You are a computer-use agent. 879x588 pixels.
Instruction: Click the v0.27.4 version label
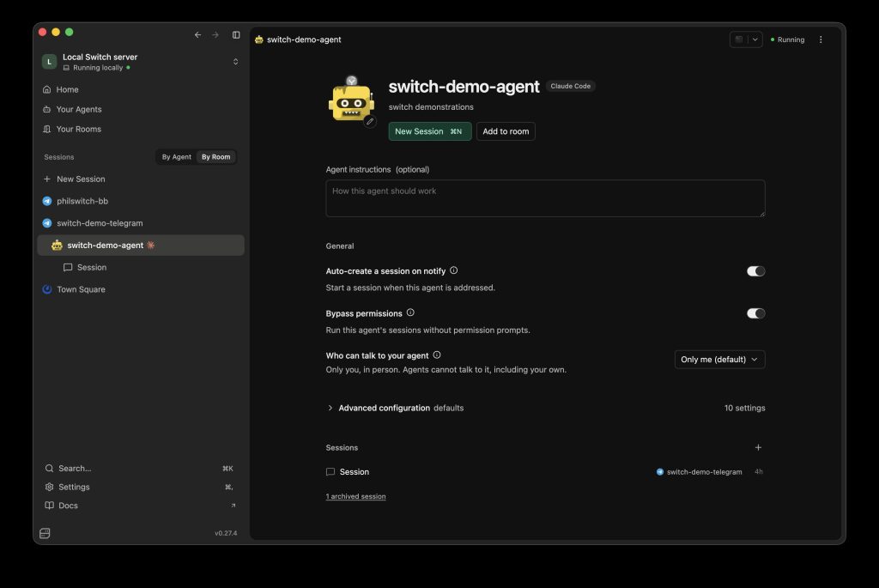(226, 533)
